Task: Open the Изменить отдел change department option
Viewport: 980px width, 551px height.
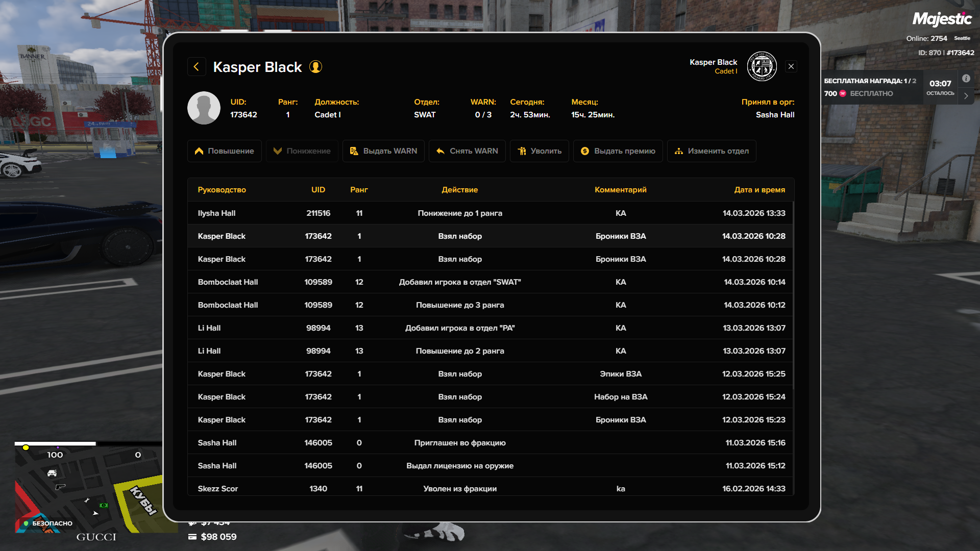Action: pyautogui.click(x=712, y=151)
